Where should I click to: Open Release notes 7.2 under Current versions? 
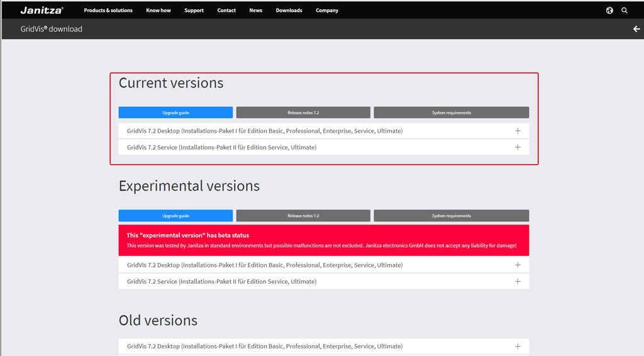pyautogui.click(x=303, y=113)
